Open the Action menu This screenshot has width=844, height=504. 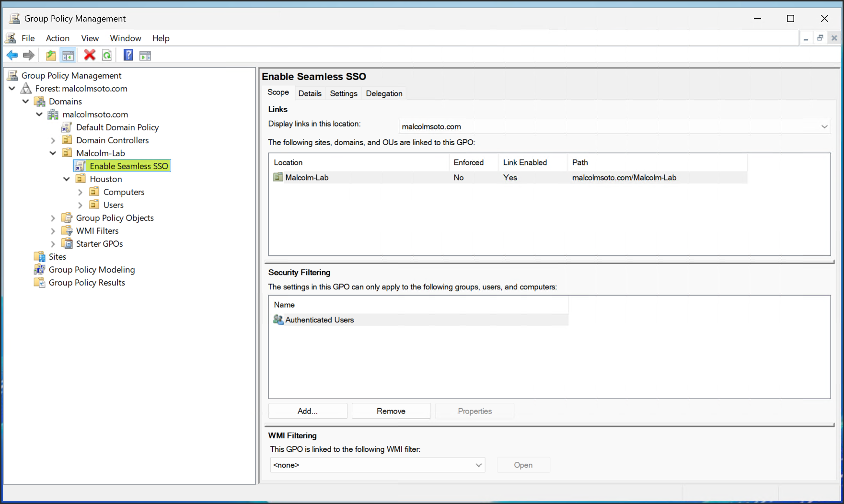pyautogui.click(x=58, y=38)
